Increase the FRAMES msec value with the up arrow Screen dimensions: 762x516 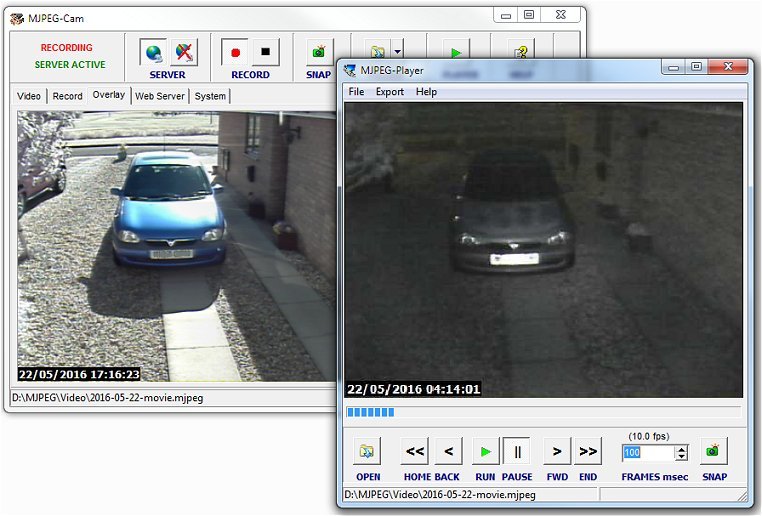pyautogui.click(x=681, y=448)
